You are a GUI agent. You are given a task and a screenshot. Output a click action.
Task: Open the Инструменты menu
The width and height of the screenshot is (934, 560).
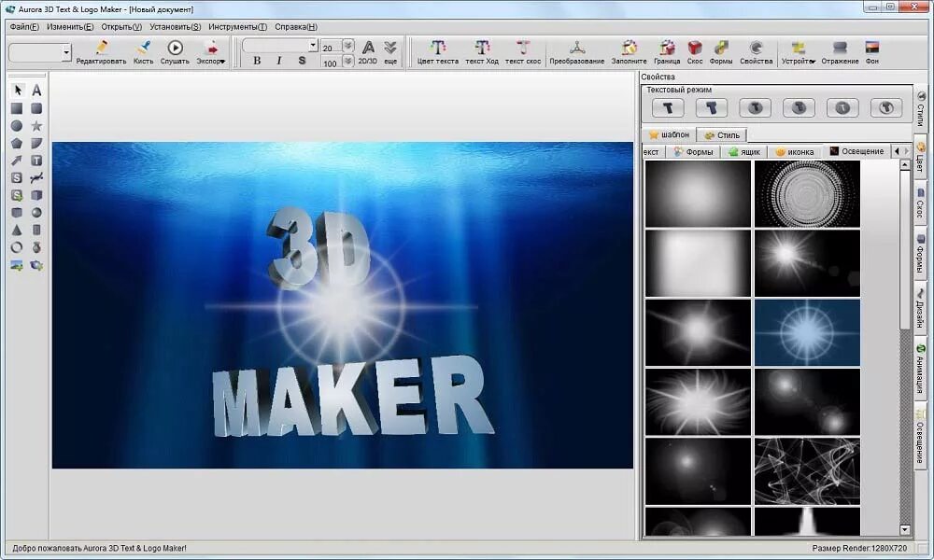pos(237,27)
